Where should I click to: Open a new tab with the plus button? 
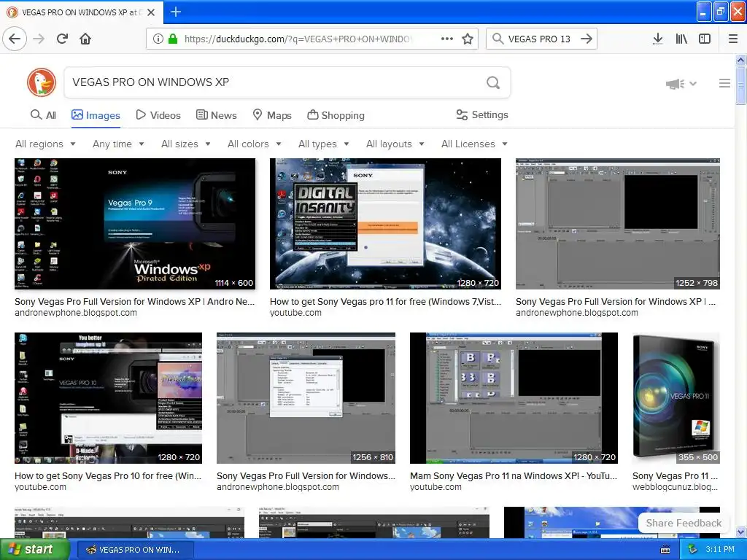pos(175,12)
